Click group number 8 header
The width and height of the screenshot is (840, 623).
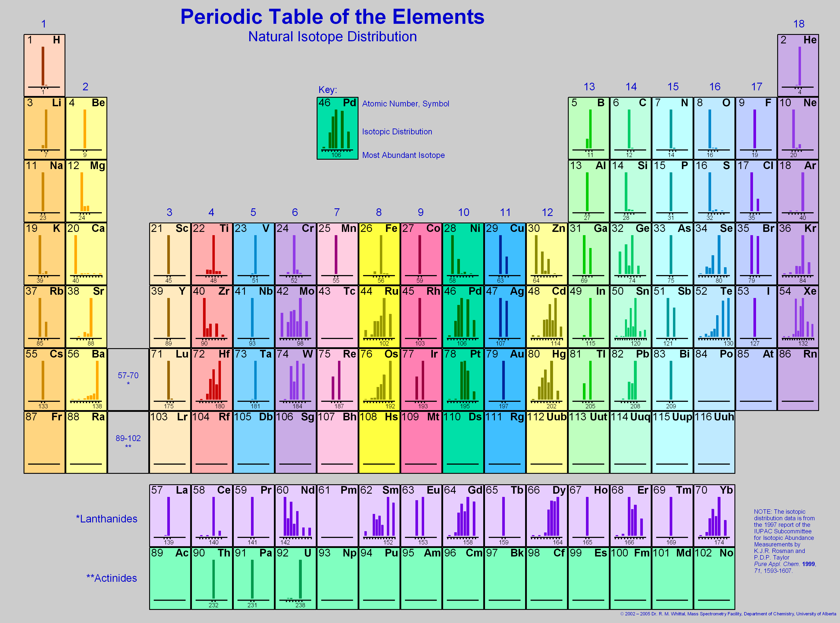pos(379,212)
